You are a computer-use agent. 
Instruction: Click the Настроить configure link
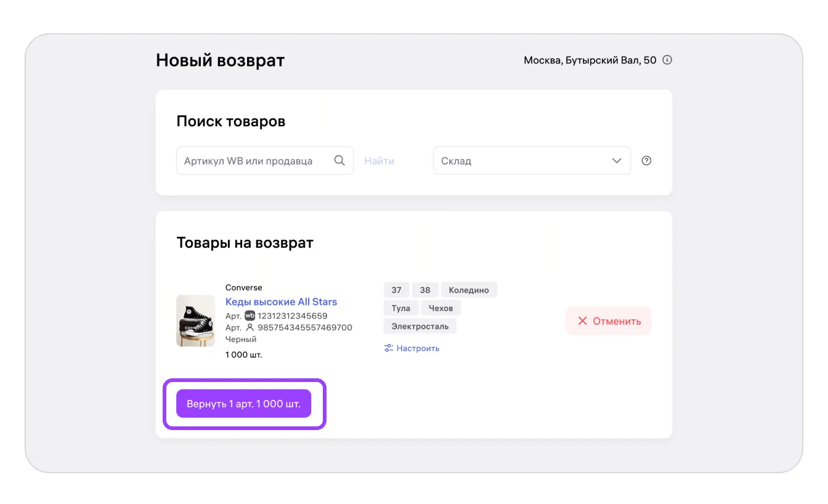pyautogui.click(x=418, y=348)
